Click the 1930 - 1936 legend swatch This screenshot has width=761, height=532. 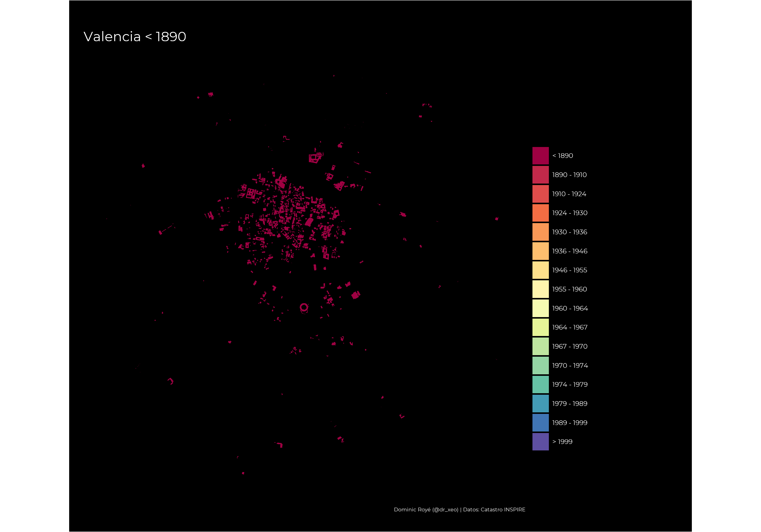coord(540,232)
